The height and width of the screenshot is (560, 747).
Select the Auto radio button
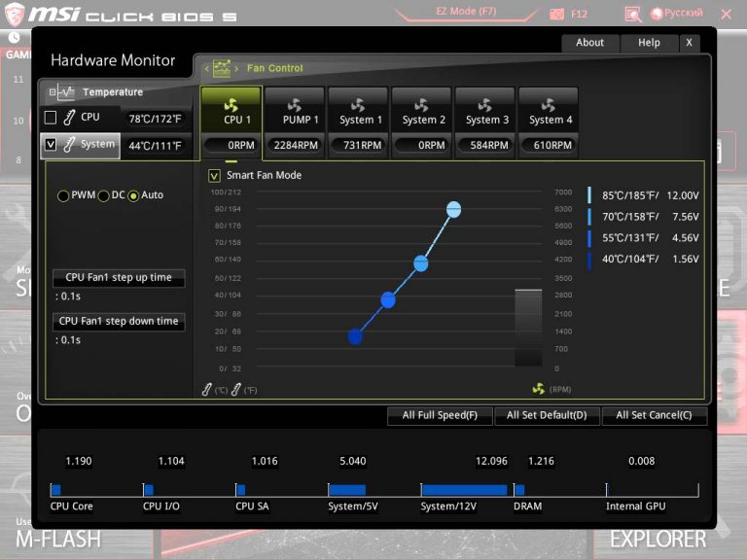(x=133, y=195)
